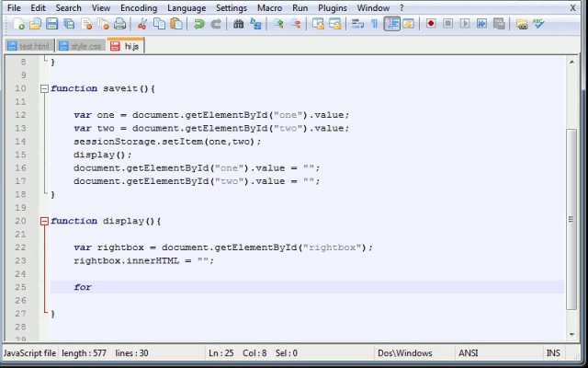The height and width of the screenshot is (368, 588).
Task: Click the vertical scrollbar thumb
Action: (x=571, y=219)
